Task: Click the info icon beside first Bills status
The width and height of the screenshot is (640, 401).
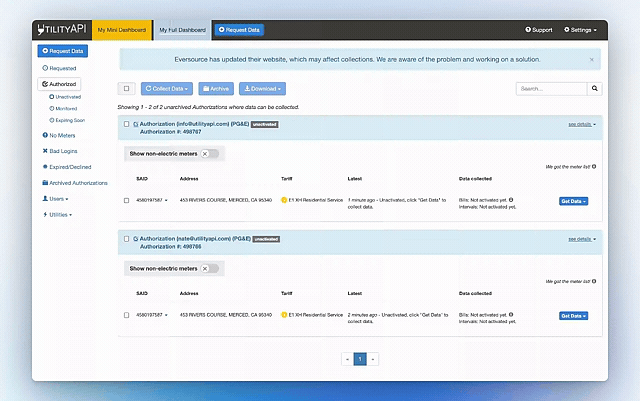Action: 511,200
